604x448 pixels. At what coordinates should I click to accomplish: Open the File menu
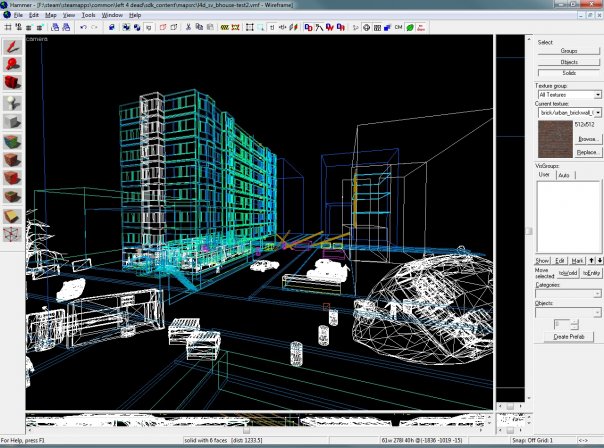pos(18,15)
